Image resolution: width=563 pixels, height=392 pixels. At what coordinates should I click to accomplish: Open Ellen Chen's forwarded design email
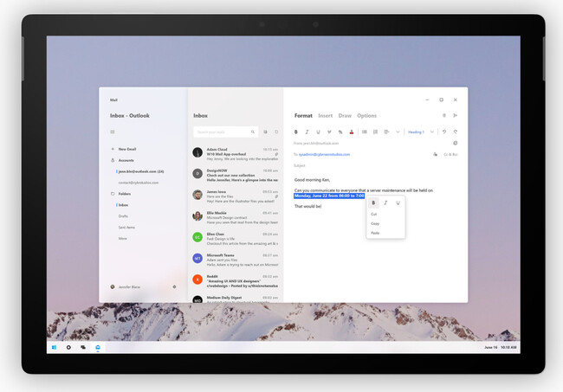236,239
